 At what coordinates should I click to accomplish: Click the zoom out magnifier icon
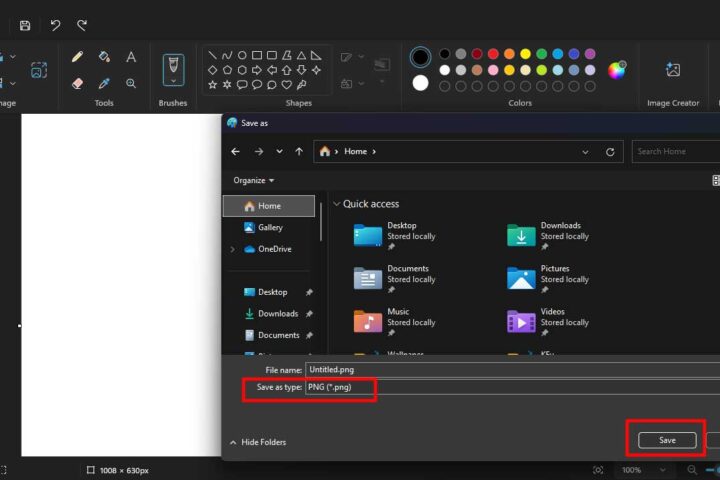point(692,470)
